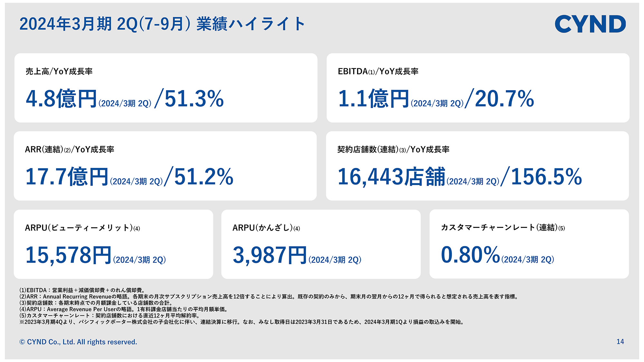Click the 51.3% revenue growth rate

pos(194,99)
